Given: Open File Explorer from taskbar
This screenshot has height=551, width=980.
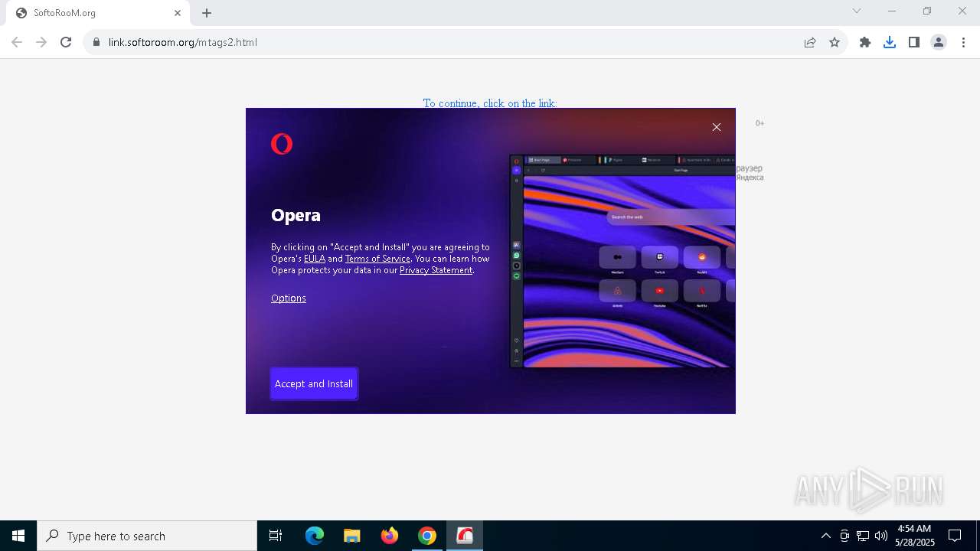Looking at the screenshot, I should 352,536.
